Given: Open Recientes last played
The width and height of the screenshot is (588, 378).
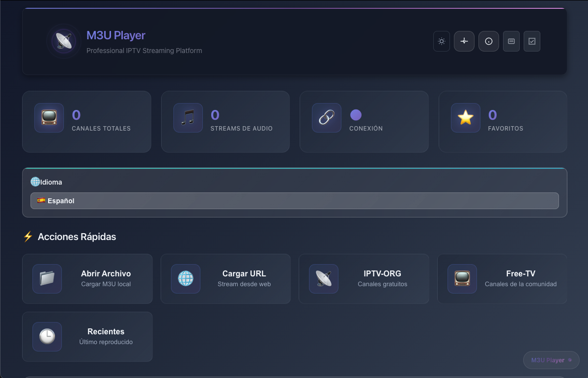Looking at the screenshot, I should pos(87,337).
